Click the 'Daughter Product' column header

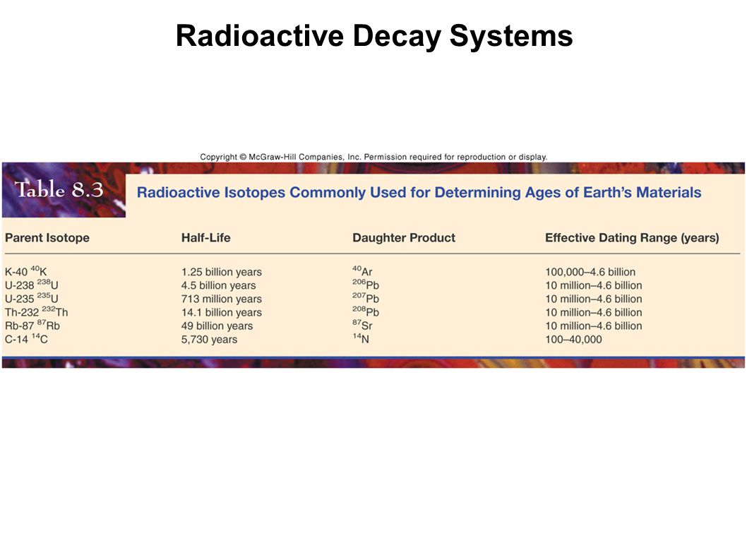click(404, 237)
